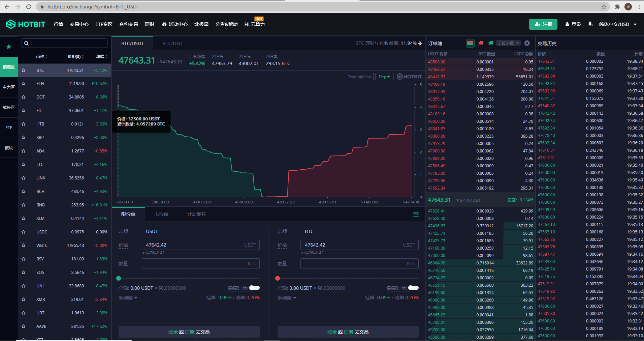Switch to planned order tab
The height and width of the screenshot is (341, 644).
(x=197, y=215)
